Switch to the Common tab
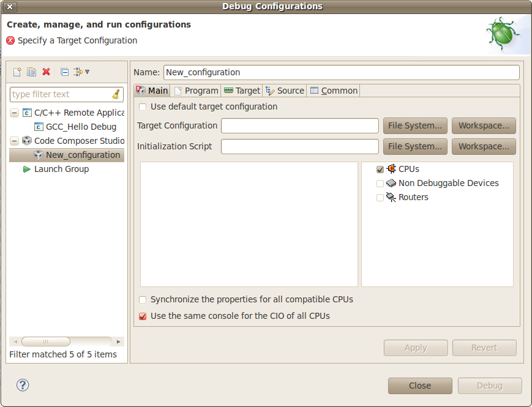 point(334,91)
